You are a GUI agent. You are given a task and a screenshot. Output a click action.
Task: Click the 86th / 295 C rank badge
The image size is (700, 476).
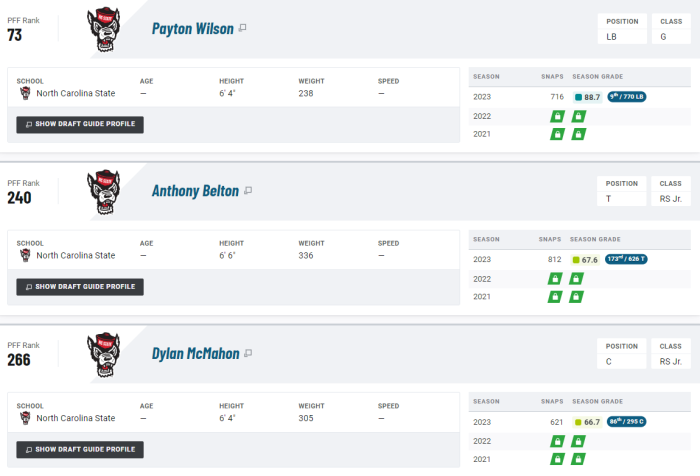(627, 422)
